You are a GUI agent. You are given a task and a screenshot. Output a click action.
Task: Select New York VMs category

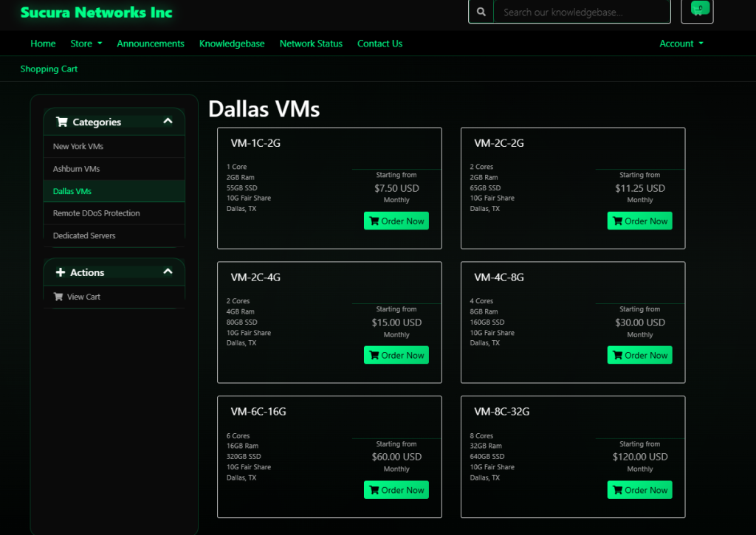coord(78,146)
